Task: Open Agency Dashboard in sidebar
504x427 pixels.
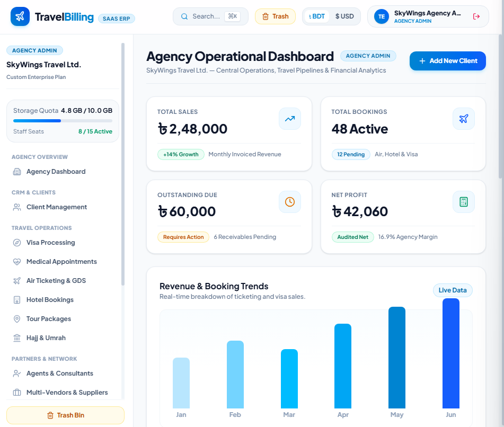Action: pyautogui.click(x=63, y=172)
